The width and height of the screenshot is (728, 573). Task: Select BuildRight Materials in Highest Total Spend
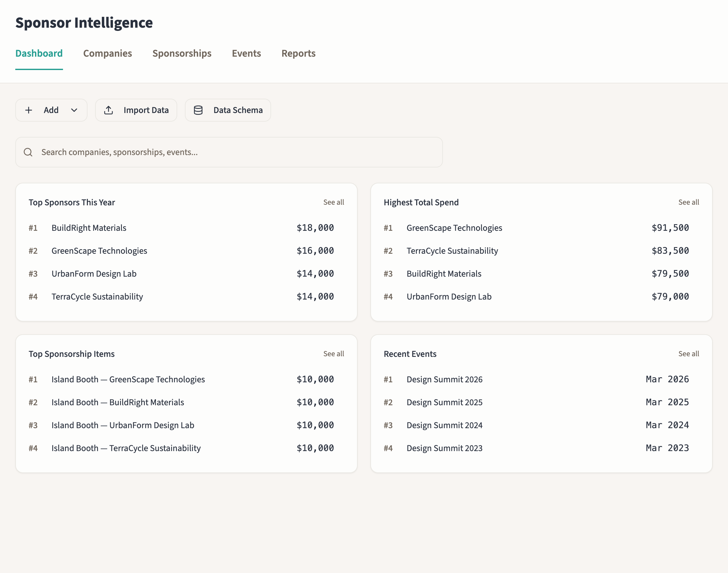444,274
